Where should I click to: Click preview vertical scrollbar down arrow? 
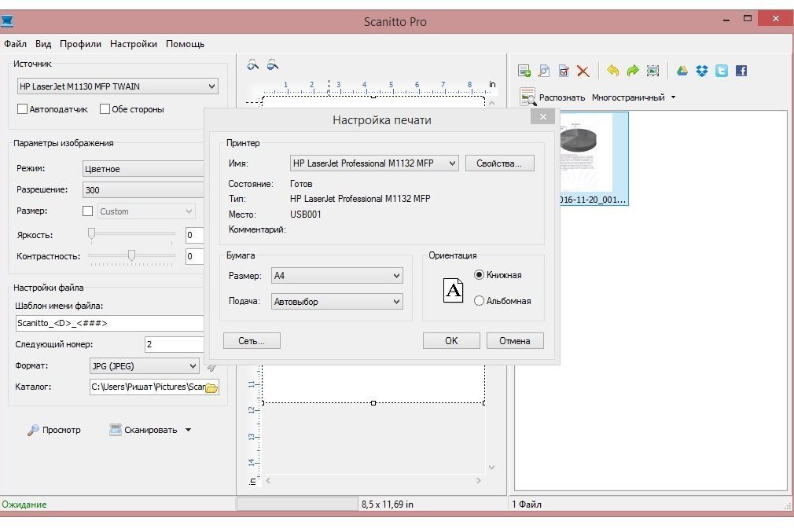click(491, 468)
